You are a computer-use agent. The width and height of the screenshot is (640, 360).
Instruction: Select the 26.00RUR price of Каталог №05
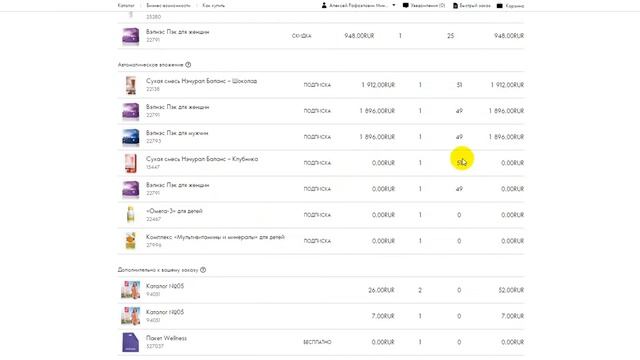coord(381,290)
